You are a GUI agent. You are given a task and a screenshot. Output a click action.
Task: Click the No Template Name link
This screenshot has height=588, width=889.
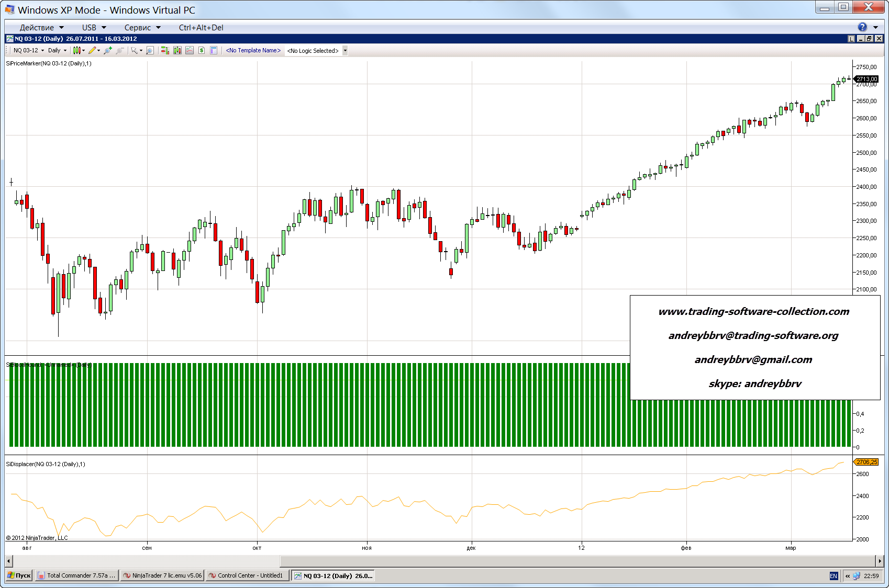pos(253,51)
